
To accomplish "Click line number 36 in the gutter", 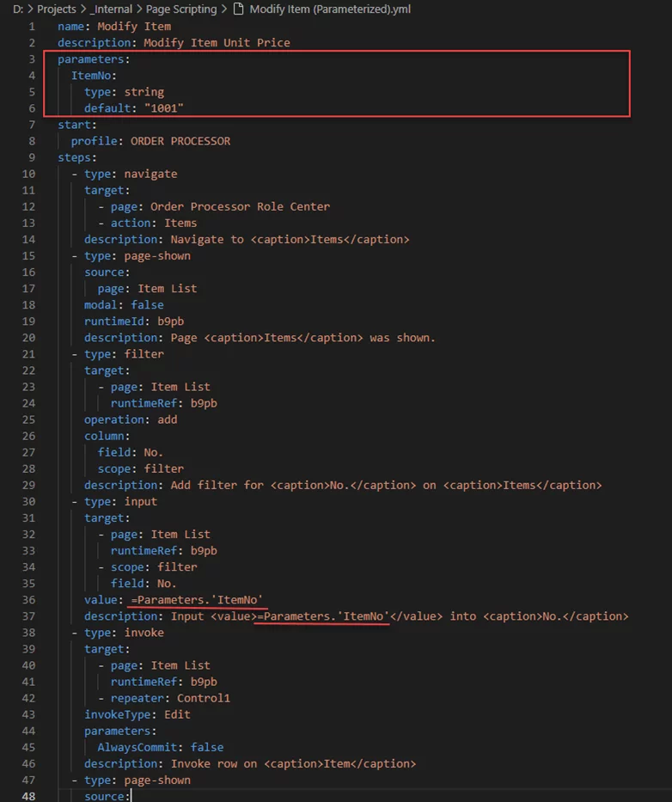I will tap(28, 600).
